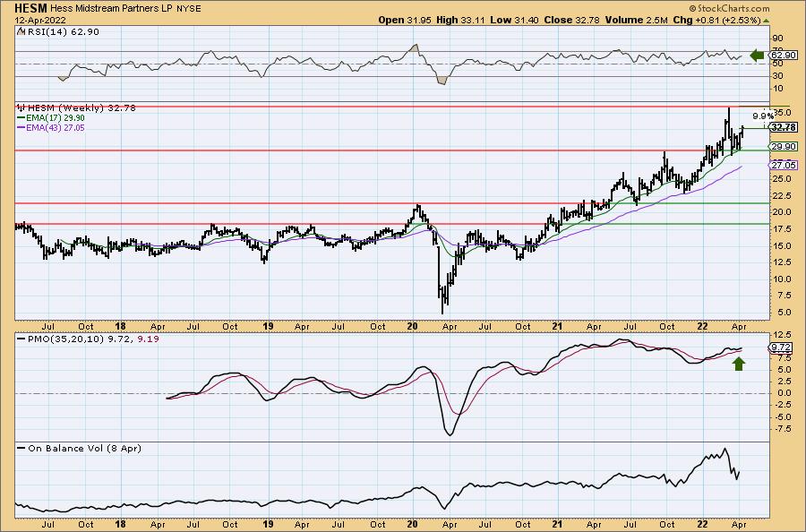
Task: Click the 62.90 RSI value tag
Action: point(784,55)
